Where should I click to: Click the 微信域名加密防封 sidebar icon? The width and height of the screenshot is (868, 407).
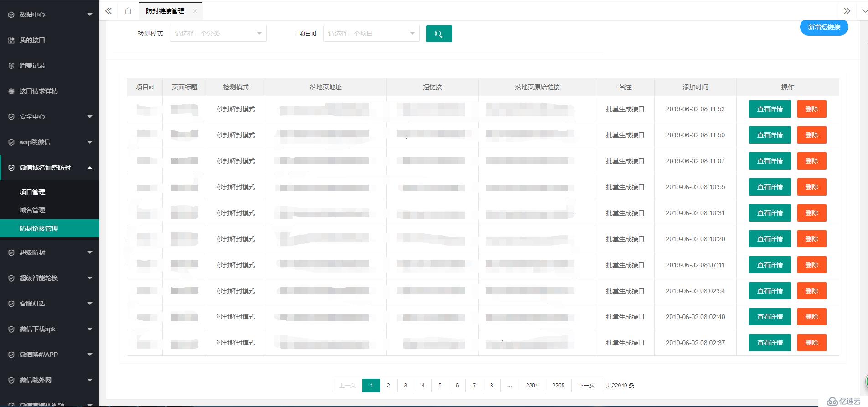[11, 168]
